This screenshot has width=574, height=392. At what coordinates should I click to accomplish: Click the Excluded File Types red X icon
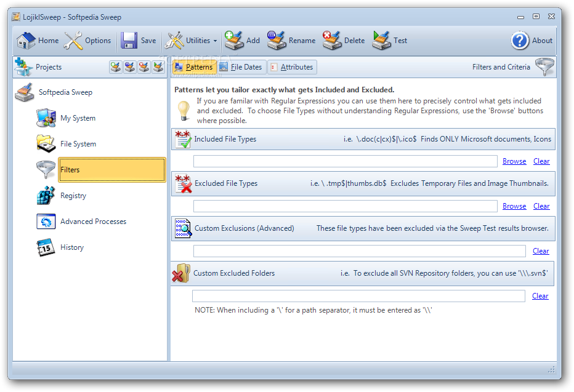[183, 183]
